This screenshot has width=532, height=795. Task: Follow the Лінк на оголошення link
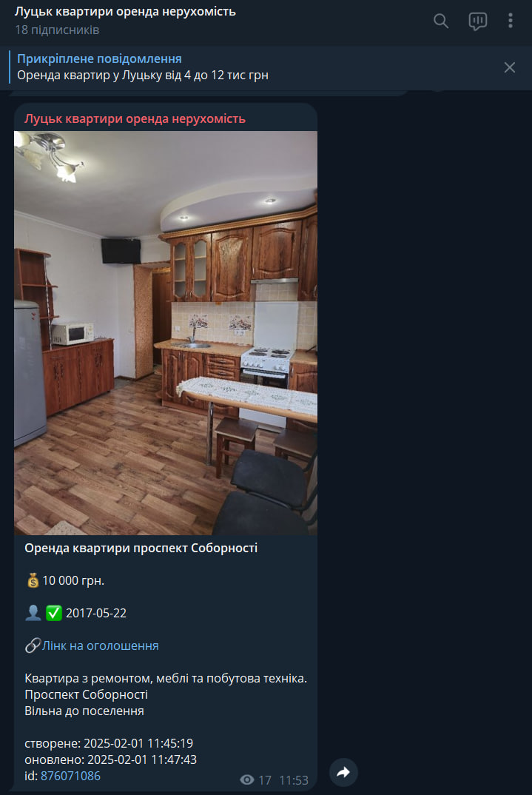(x=101, y=645)
